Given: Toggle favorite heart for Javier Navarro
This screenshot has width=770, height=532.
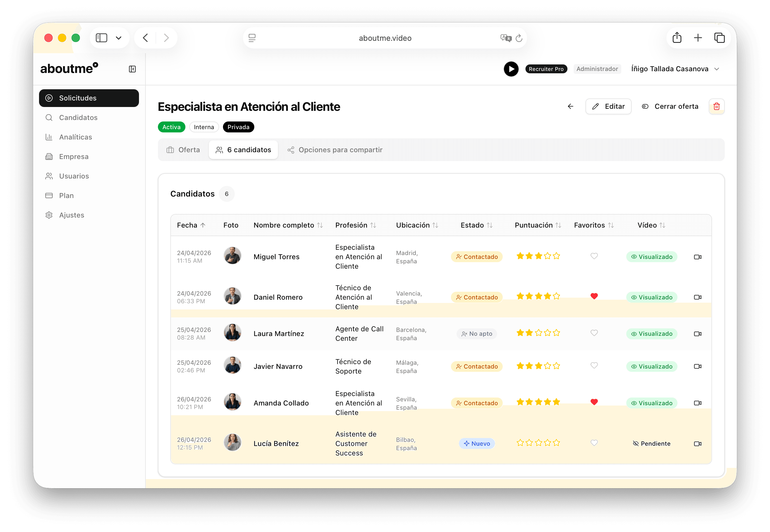Looking at the screenshot, I should pyautogui.click(x=594, y=365).
